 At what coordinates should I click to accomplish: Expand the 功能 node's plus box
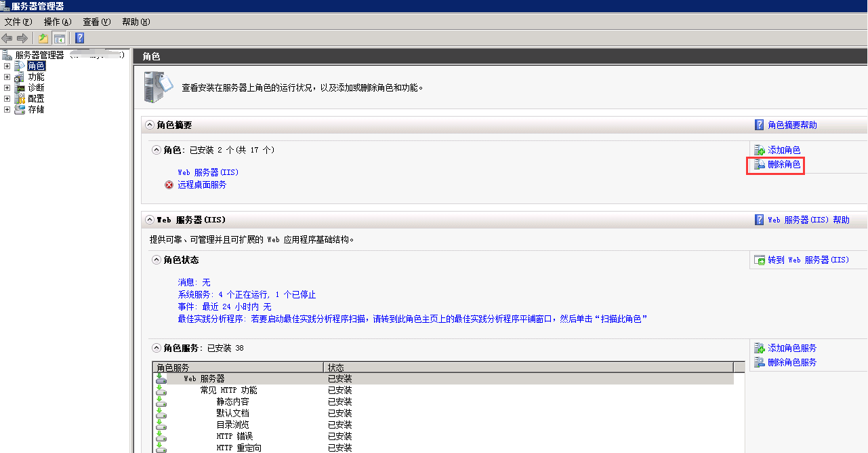(7, 77)
